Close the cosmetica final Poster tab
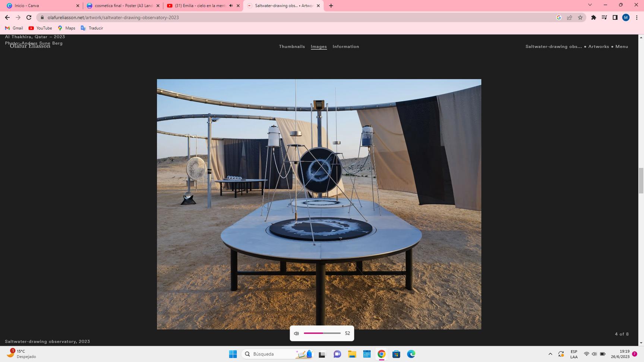The image size is (644, 362). 158,6
